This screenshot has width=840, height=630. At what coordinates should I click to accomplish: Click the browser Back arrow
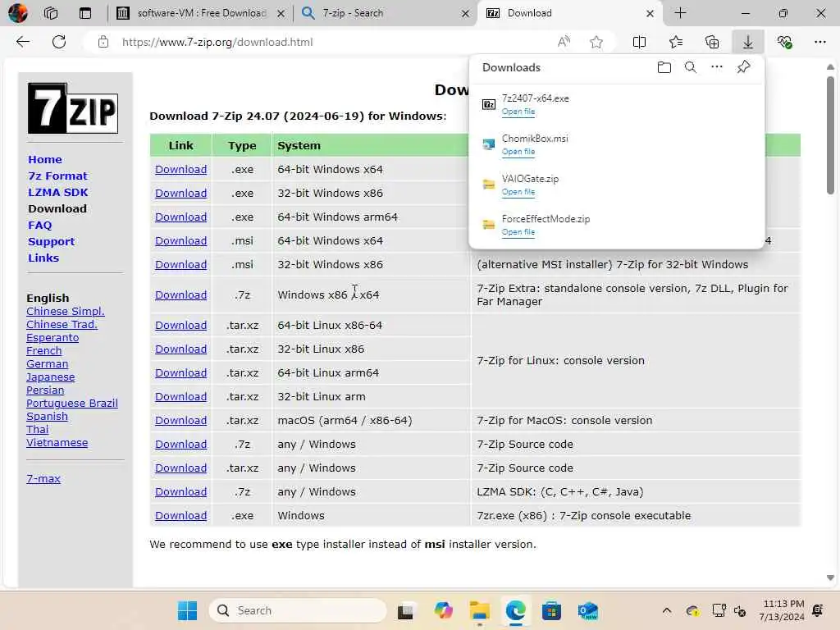click(x=22, y=42)
